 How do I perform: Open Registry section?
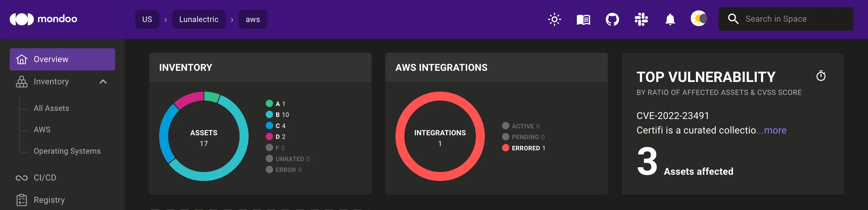click(x=49, y=200)
